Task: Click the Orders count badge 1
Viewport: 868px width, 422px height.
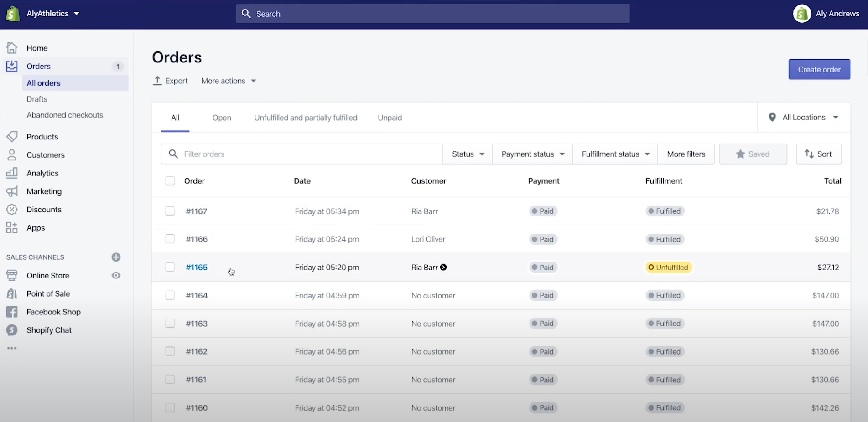Action: tap(118, 67)
